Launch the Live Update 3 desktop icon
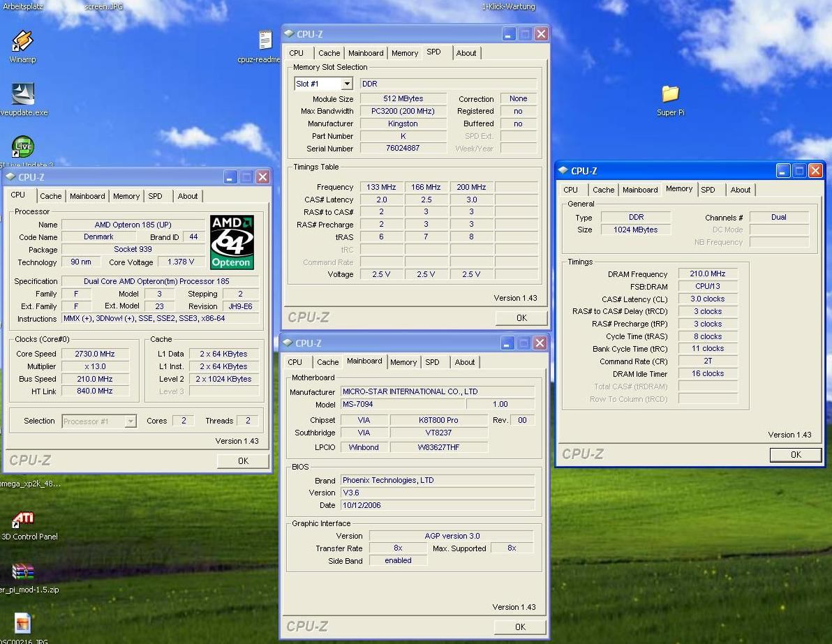Screen dimensions: 832x644 click(23, 147)
